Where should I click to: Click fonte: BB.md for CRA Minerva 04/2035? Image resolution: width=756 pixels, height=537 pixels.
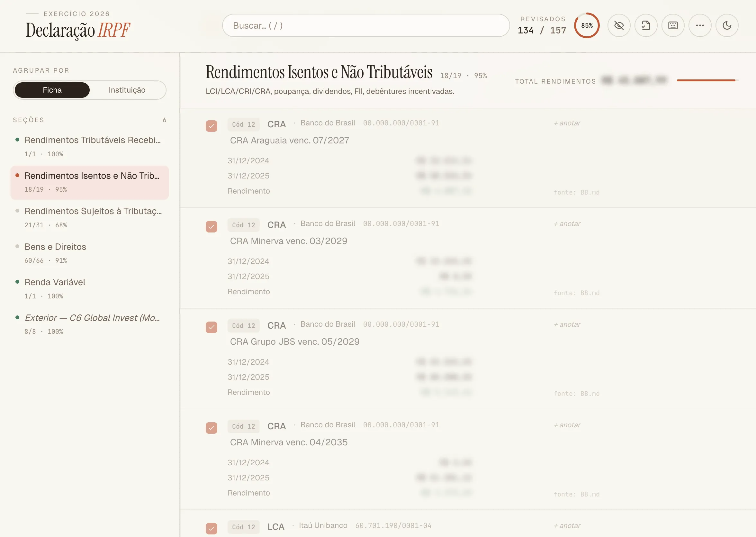577,494
